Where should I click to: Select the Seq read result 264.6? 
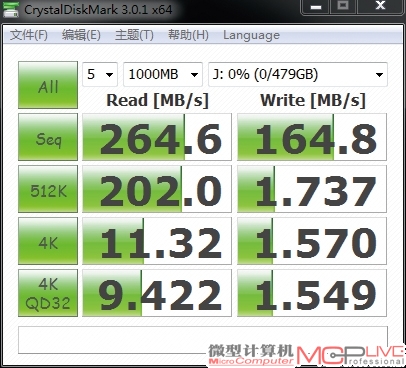[157, 137]
